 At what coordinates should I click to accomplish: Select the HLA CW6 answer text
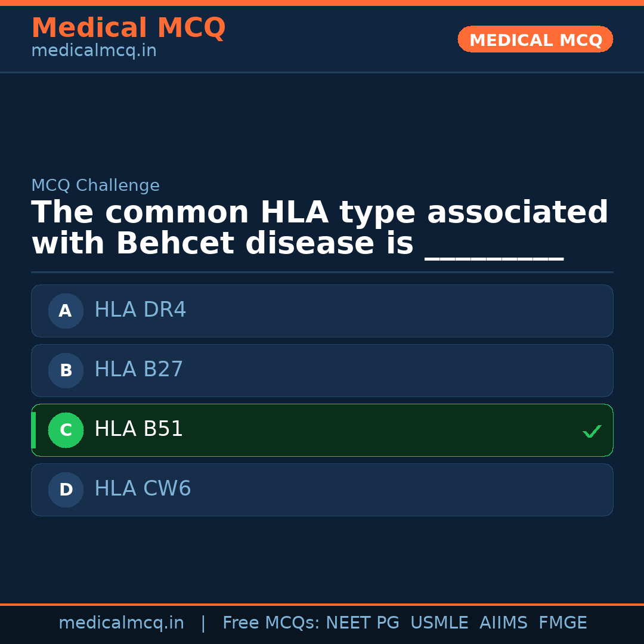coord(143,489)
